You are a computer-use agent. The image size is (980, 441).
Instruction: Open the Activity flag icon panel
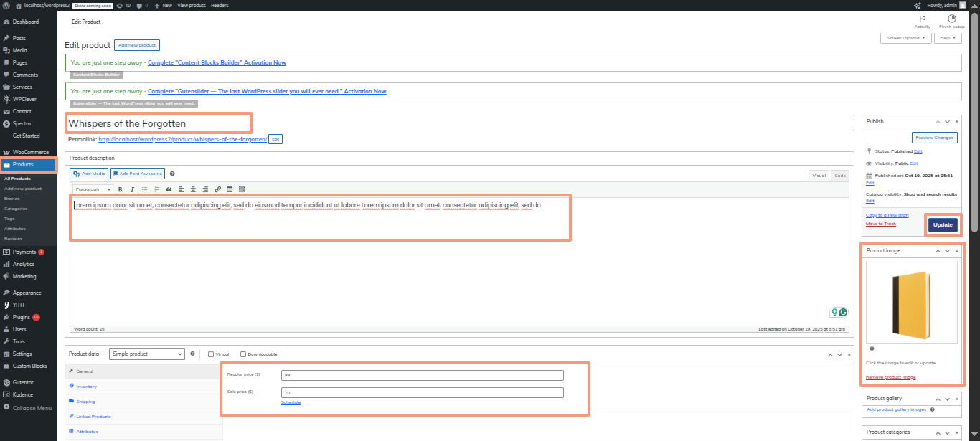point(922,19)
